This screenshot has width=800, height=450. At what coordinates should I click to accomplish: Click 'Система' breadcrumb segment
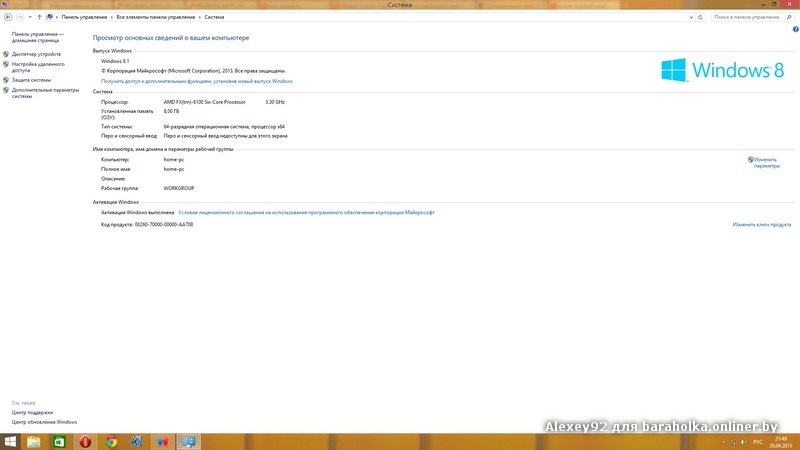click(x=214, y=17)
